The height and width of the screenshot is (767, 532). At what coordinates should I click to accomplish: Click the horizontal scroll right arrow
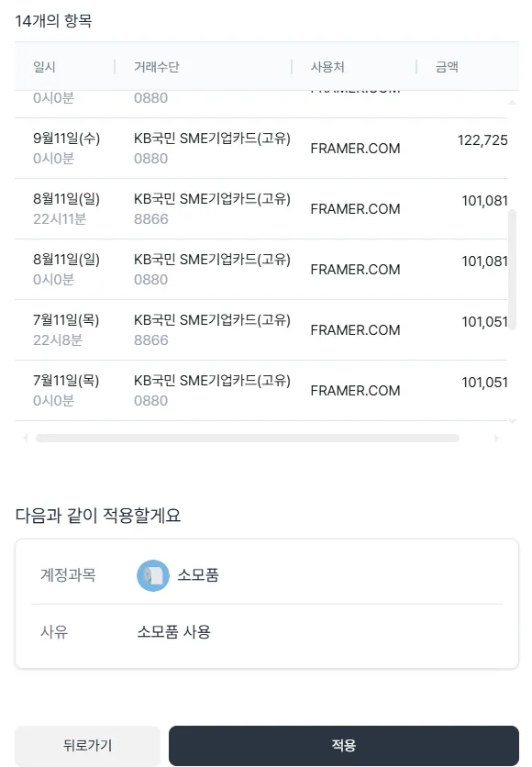coord(496,438)
